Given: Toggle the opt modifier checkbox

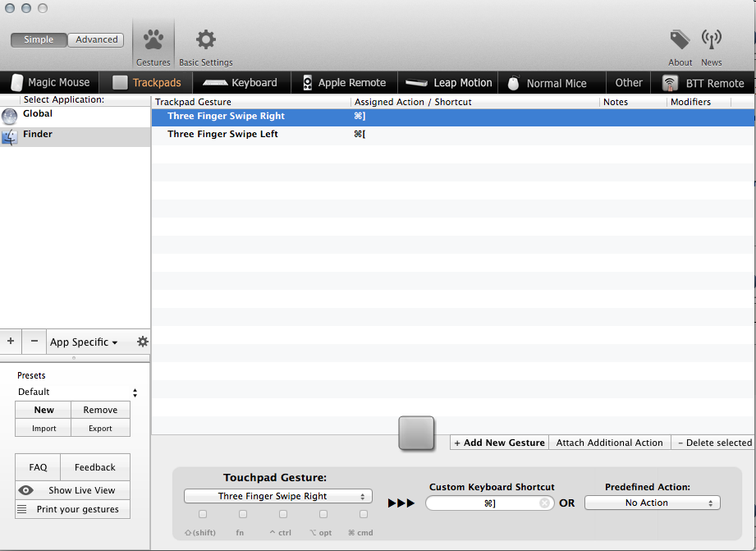Looking at the screenshot, I should pos(323,514).
